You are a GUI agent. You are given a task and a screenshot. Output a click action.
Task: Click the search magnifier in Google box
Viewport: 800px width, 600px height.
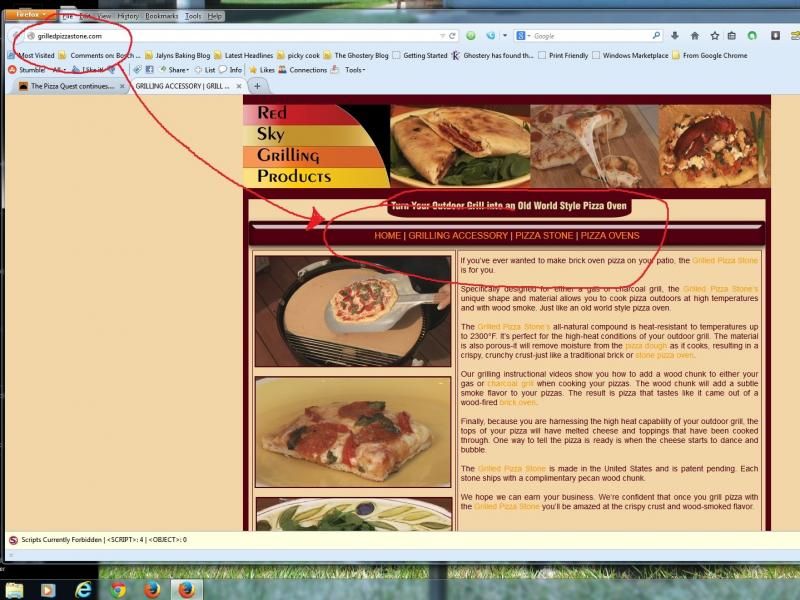pos(656,36)
